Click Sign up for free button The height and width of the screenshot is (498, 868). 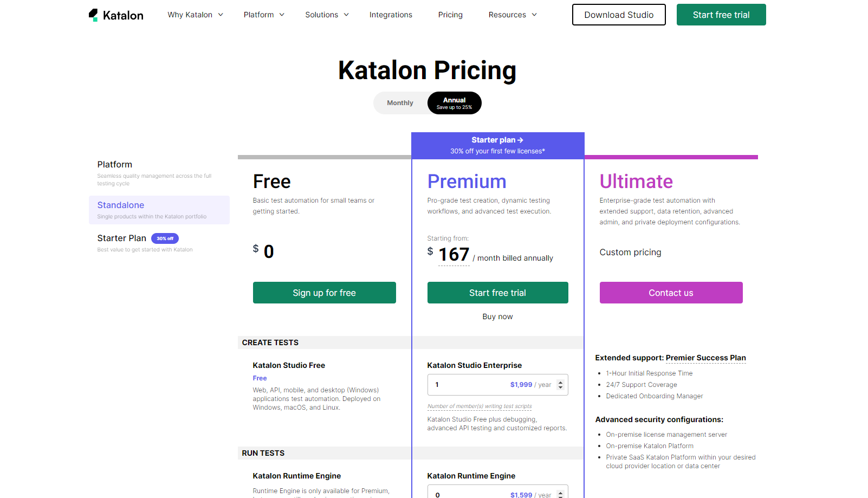pos(324,293)
